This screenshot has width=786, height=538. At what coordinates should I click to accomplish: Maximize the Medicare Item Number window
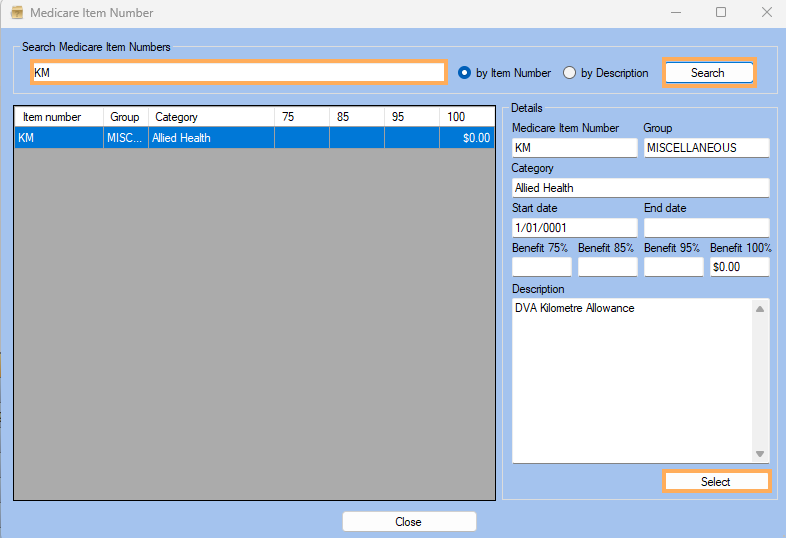[x=721, y=13]
